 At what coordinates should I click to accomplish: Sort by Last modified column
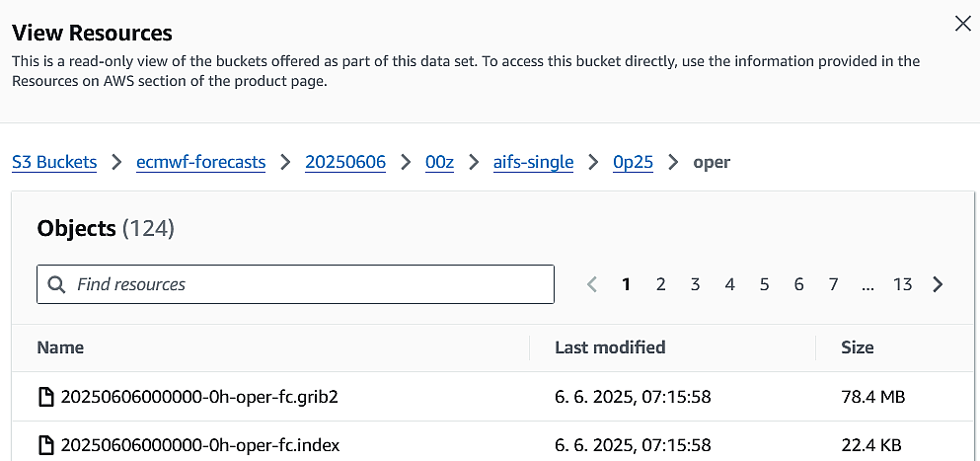pyautogui.click(x=610, y=347)
